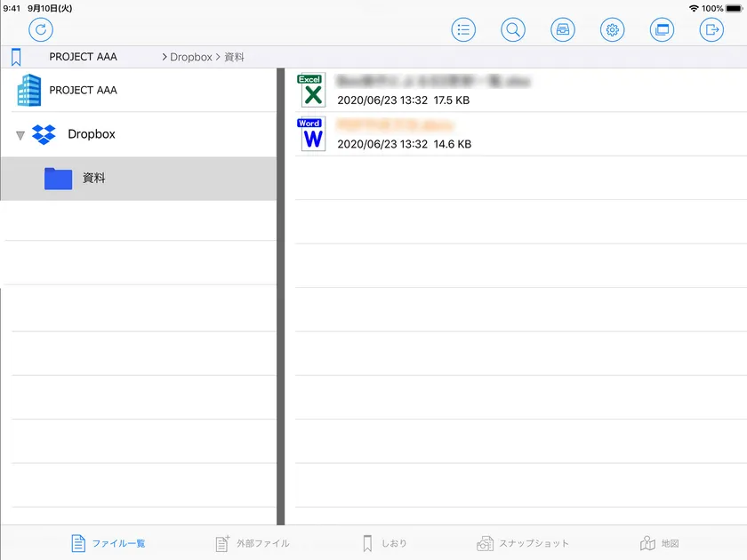Tap the battery indicator in status bar

(x=735, y=9)
